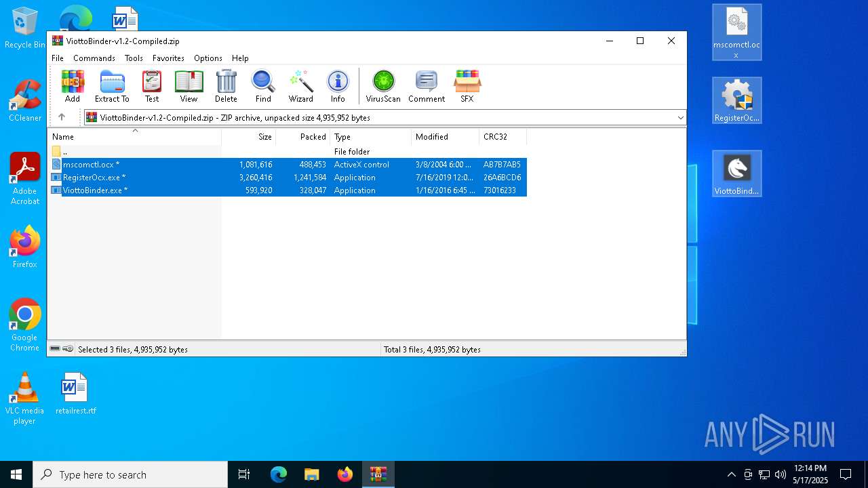Click the SFX toolbar icon
This screenshot has height=488, width=868.
467,86
